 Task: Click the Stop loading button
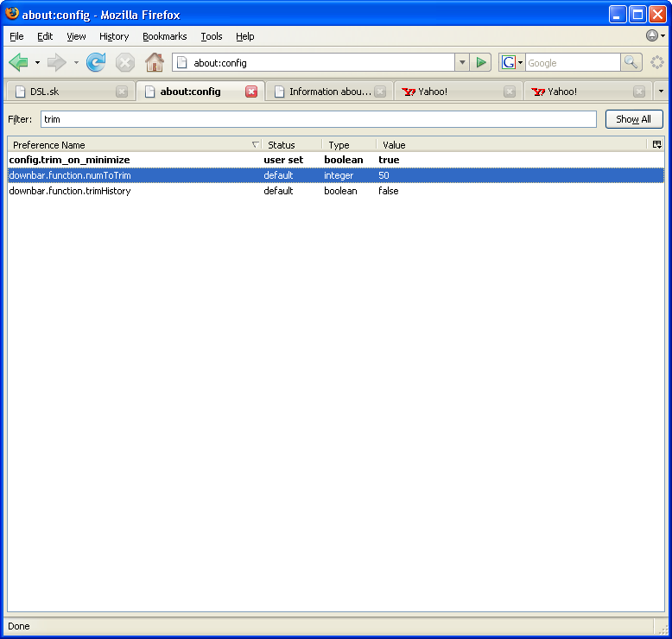tap(125, 62)
